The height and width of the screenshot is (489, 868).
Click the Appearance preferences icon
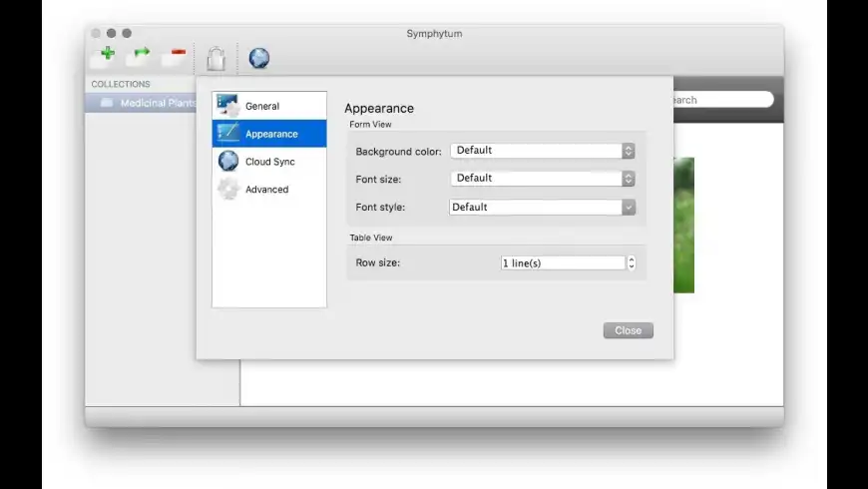pyautogui.click(x=228, y=134)
